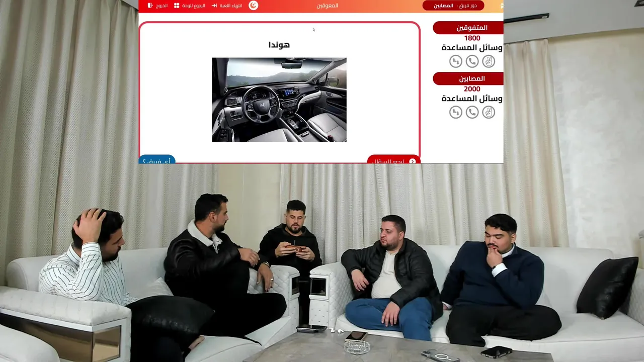644x362 pixels.
Task: Use المتفوقين two-fingers lifeline icon
Action: pyautogui.click(x=489, y=61)
